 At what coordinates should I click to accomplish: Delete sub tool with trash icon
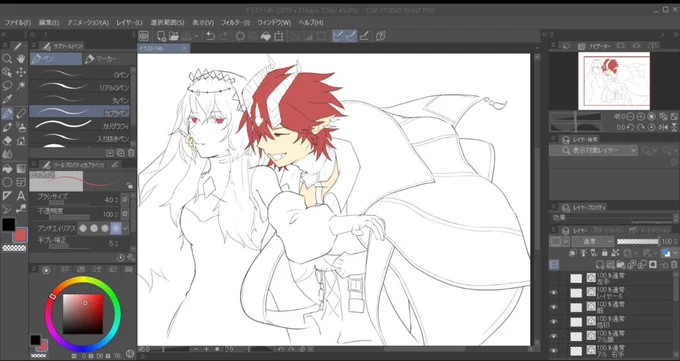pyautogui.click(x=131, y=153)
